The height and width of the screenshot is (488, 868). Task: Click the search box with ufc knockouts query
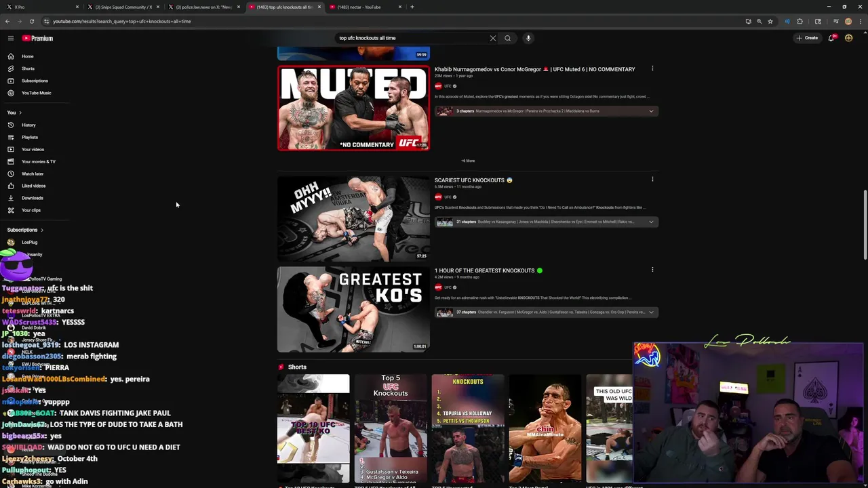[412, 38]
